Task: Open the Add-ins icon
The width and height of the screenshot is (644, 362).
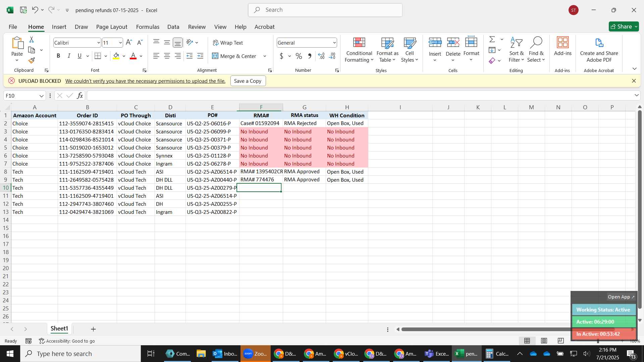Action: [x=562, y=46]
